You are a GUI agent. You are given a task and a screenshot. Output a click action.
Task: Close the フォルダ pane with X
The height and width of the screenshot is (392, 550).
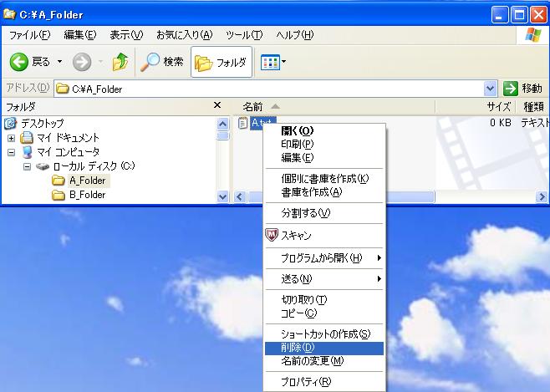click(217, 104)
